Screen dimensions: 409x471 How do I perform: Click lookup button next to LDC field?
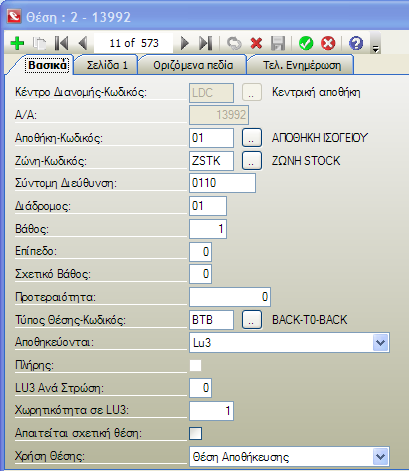point(252,92)
